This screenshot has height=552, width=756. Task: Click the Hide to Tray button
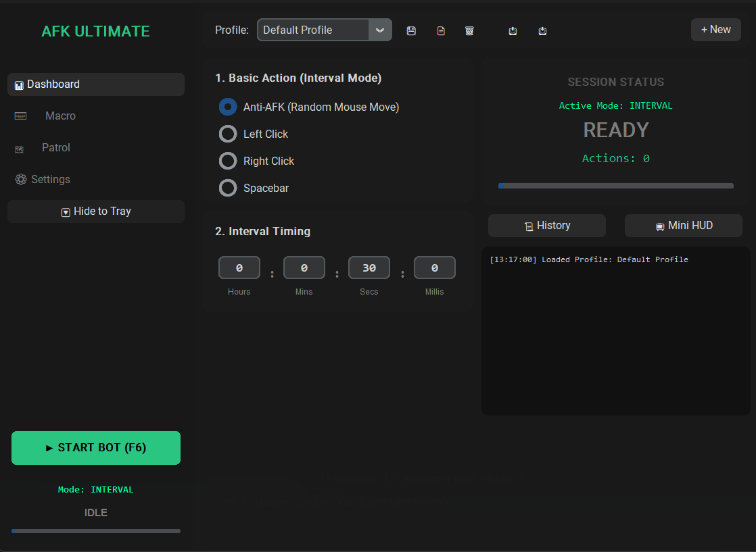[96, 211]
